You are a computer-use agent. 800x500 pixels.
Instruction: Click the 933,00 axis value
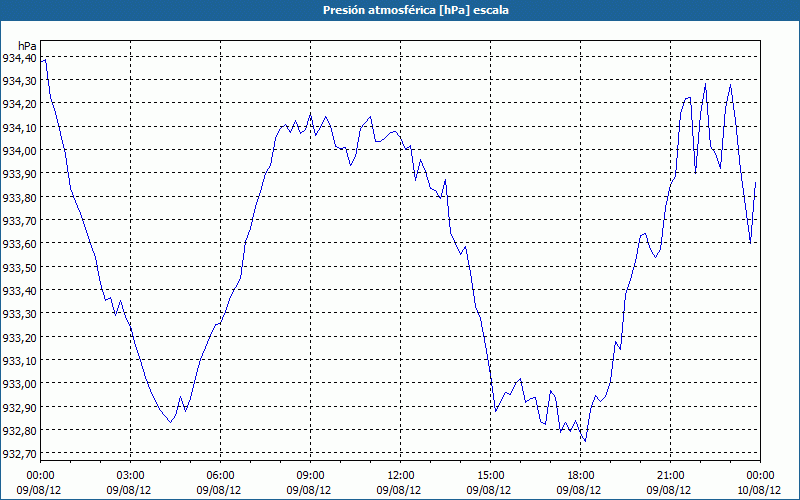[19, 383]
